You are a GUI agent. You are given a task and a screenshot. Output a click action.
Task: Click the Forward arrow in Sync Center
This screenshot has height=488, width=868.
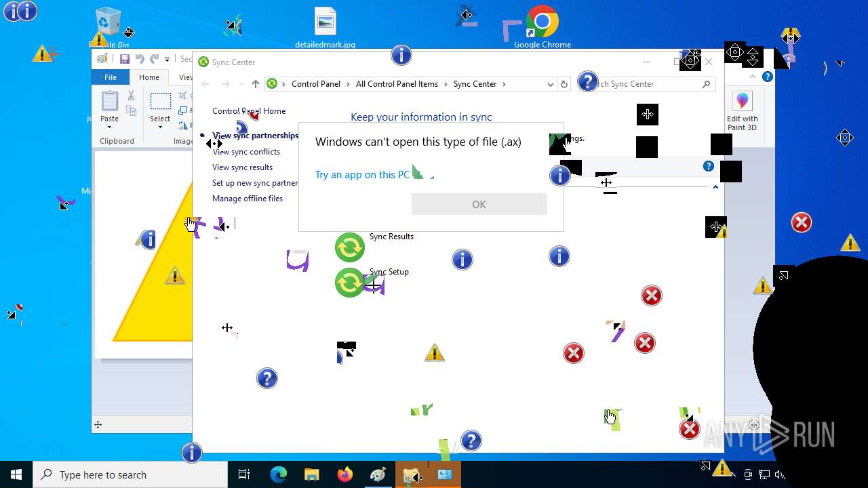point(225,84)
